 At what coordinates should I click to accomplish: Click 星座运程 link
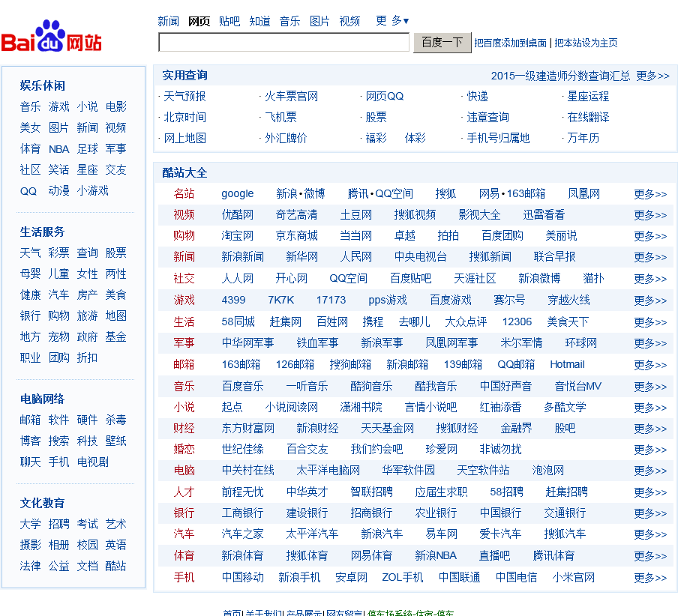pyautogui.click(x=588, y=97)
